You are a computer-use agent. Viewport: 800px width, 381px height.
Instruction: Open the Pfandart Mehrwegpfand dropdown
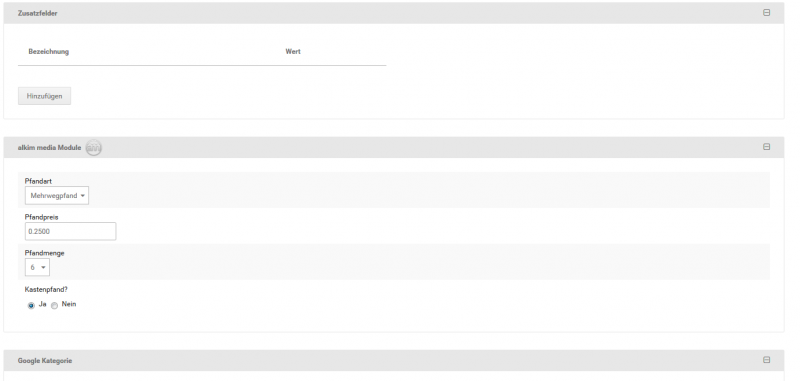[57, 195]
